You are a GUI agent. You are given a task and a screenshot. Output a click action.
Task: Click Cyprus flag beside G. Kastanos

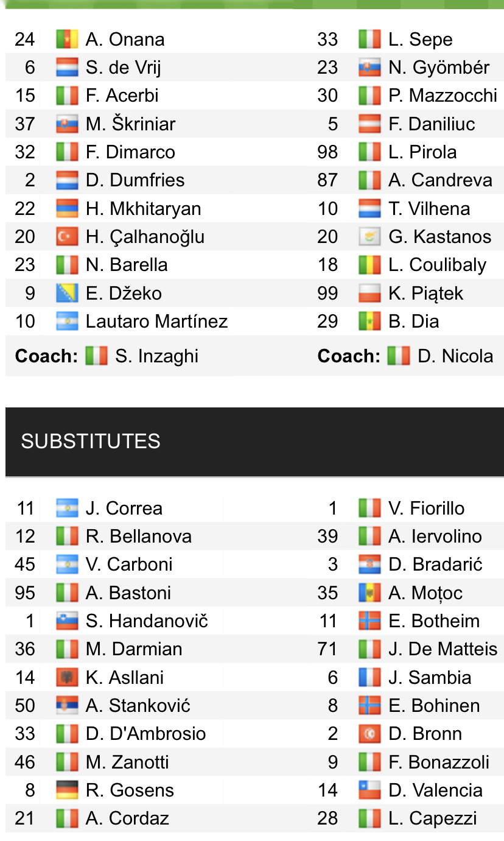pyautogui.click(x=369, y=237)
